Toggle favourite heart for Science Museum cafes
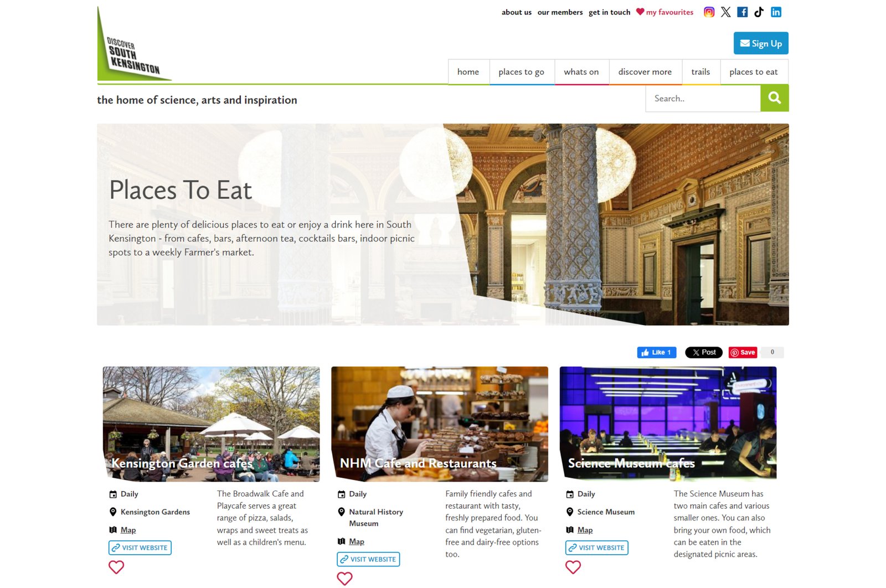Screen dimensions: 886x588 coord(573,567)
